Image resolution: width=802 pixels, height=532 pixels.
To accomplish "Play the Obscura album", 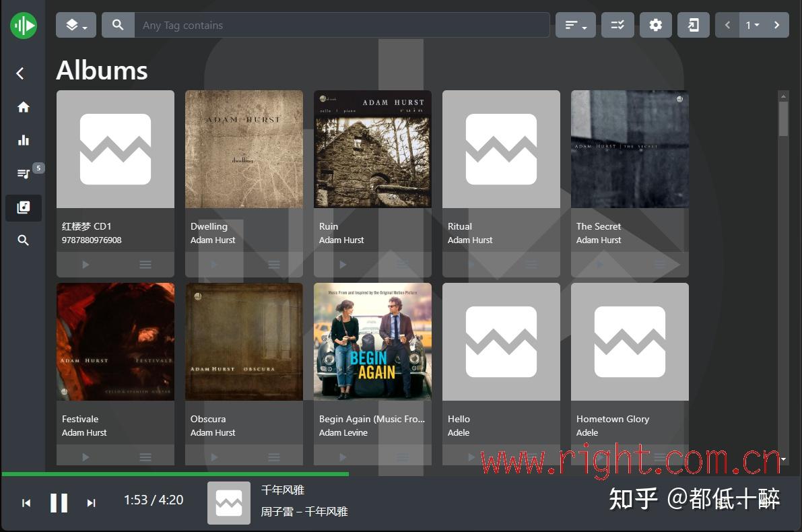I will pyautogui.click(x=214, y=457).
